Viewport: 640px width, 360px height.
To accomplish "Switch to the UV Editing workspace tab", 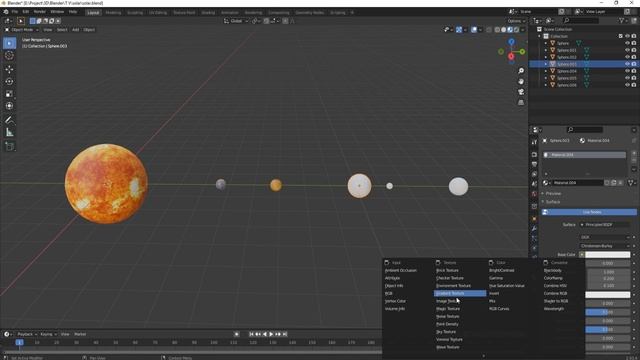I will [158, 13].
